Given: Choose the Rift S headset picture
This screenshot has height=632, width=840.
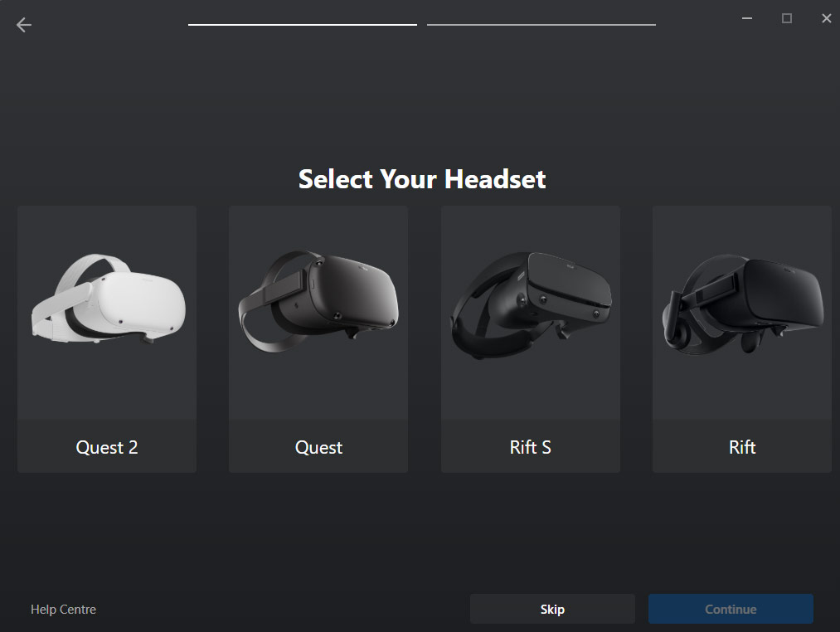Looking at the screenshot, I should tap(531, 305).
